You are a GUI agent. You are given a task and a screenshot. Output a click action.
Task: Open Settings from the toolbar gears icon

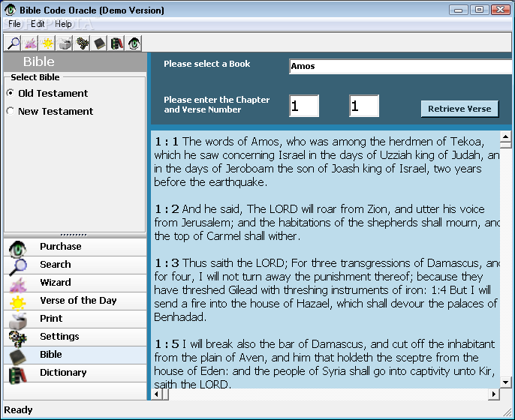[x=82, y=43]
